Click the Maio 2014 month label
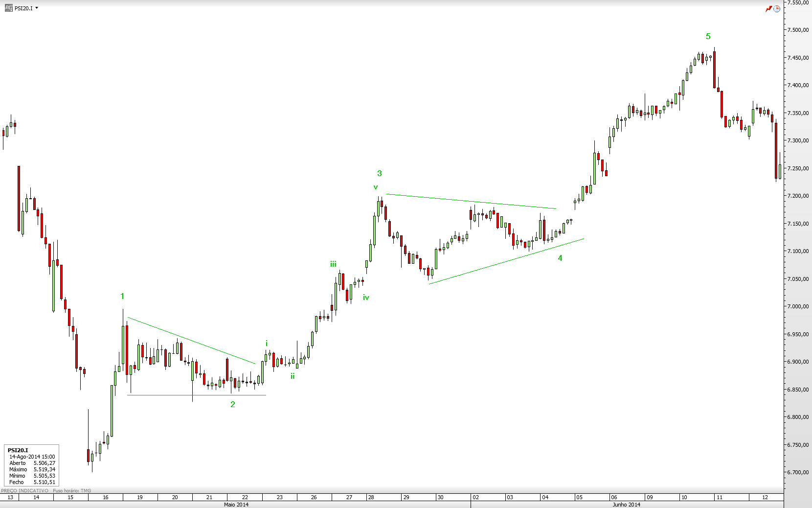 (236, 505)
